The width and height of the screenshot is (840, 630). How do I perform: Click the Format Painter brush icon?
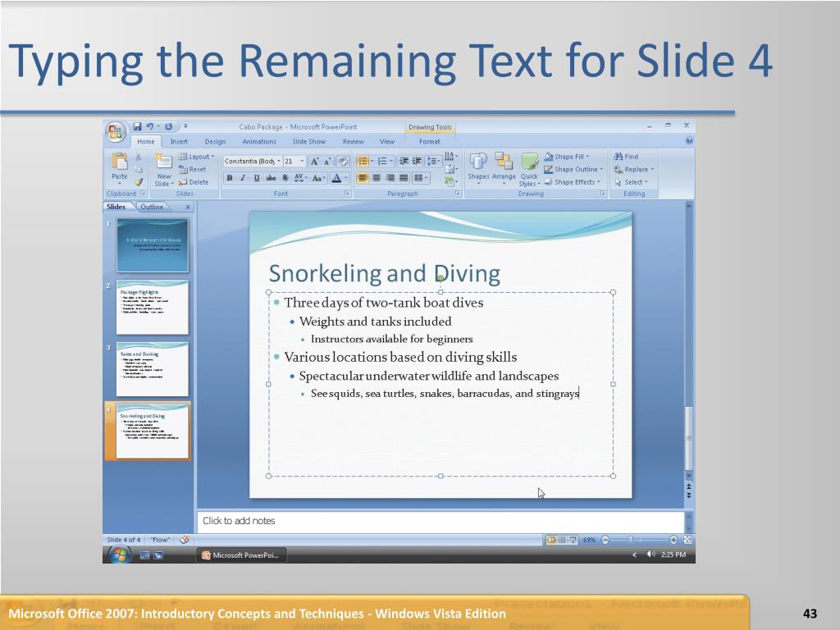[138, 181]
